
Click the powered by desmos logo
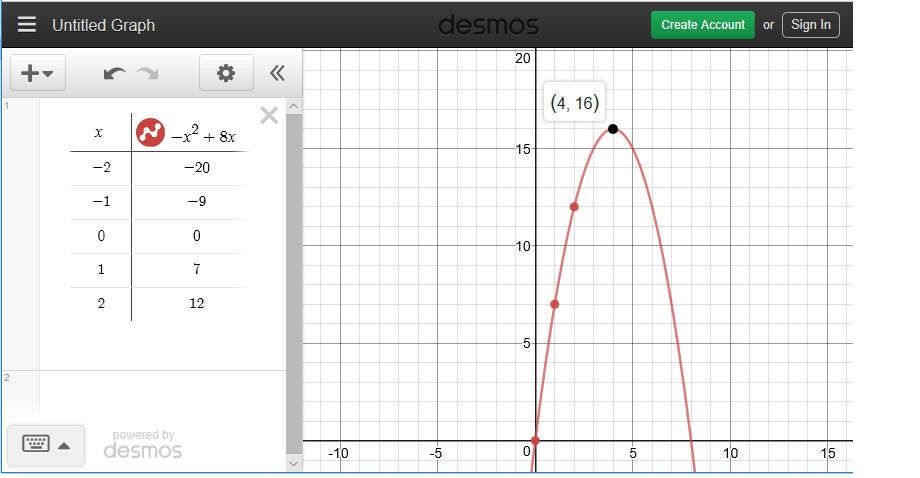click(x=143, y=445)
